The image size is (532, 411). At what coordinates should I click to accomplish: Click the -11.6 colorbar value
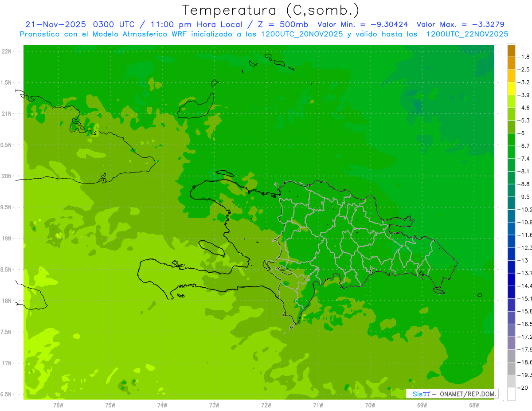tap(525, 235)
